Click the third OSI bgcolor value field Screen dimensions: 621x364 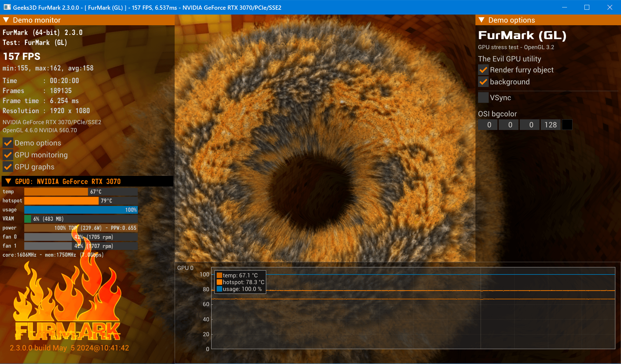[x=530, y=125]
